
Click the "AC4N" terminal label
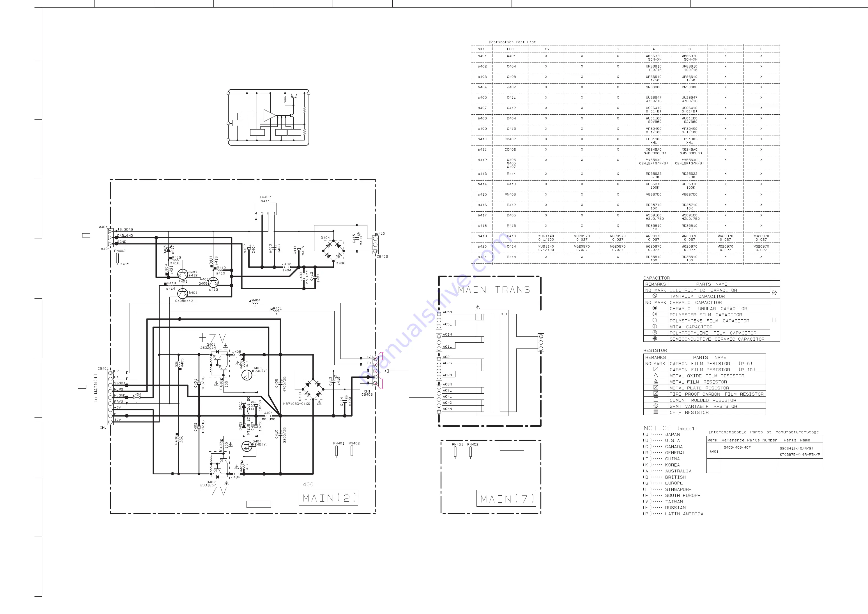[447, 408]
